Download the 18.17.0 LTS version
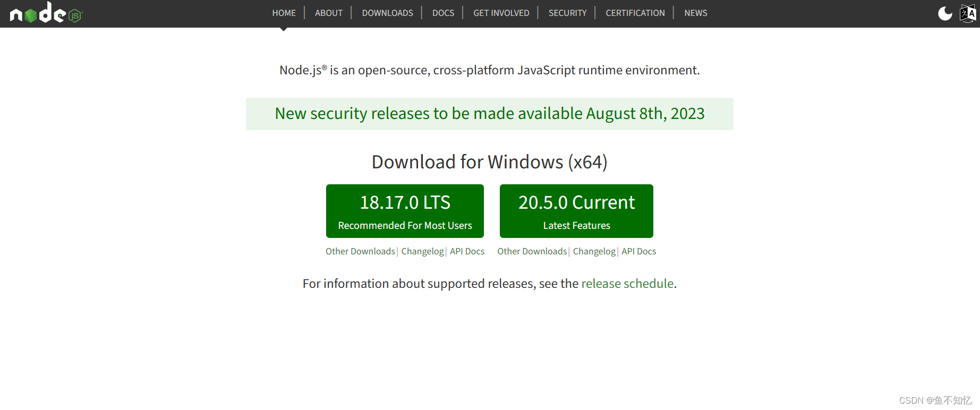Screen dimensions: 980x410 (405, 211)
